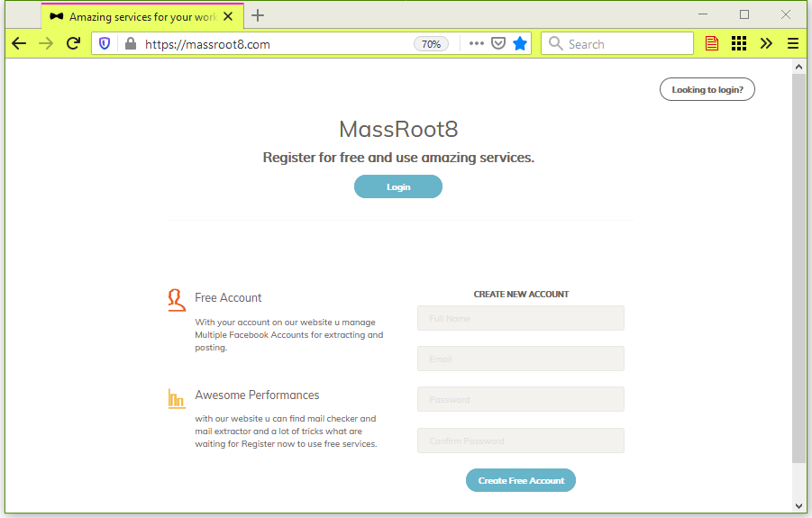The image size is (812, 518).
Task: Open a new tab
Action: coord(258,16)
